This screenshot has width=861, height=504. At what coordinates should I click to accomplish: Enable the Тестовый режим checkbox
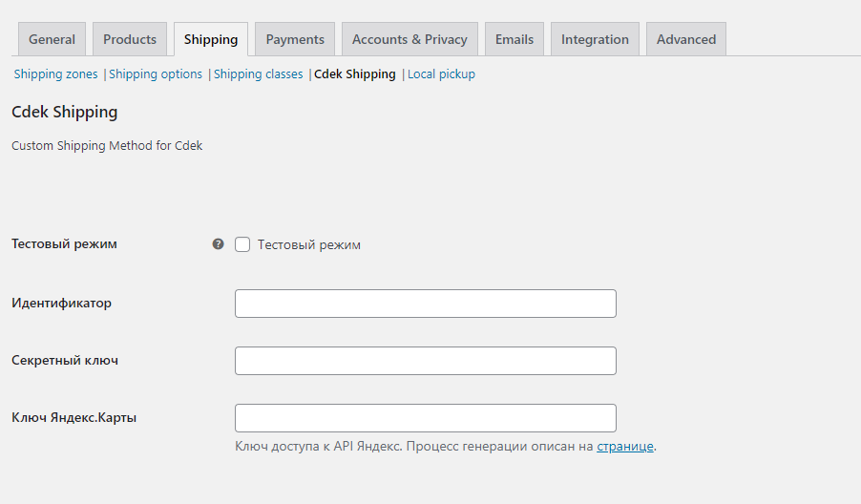point(242,244)
